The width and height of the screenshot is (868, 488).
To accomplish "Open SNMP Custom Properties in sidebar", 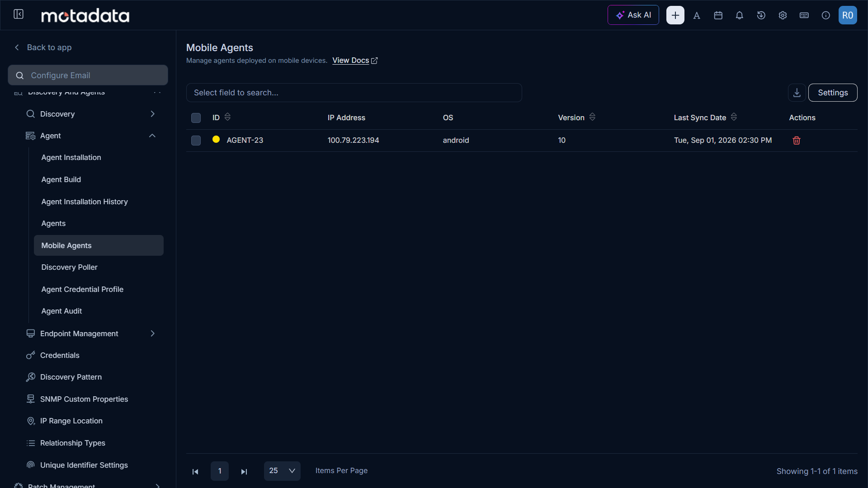I will (x=84, y=399).
